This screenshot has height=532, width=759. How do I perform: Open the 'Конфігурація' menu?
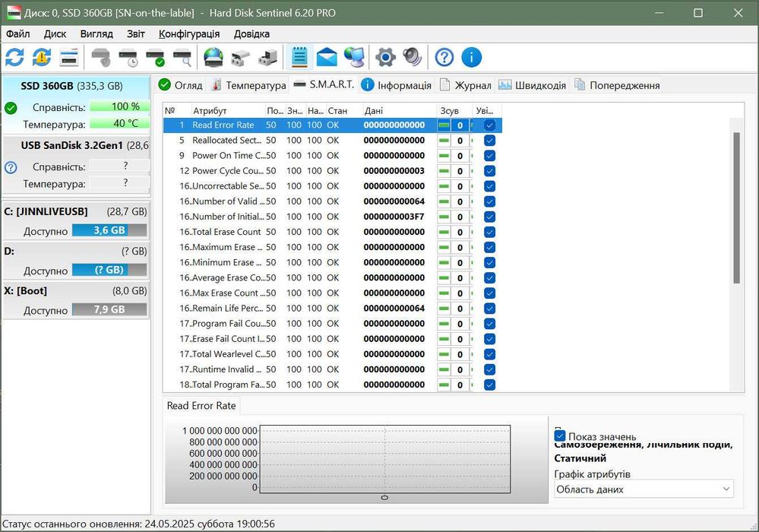[189, 33]
